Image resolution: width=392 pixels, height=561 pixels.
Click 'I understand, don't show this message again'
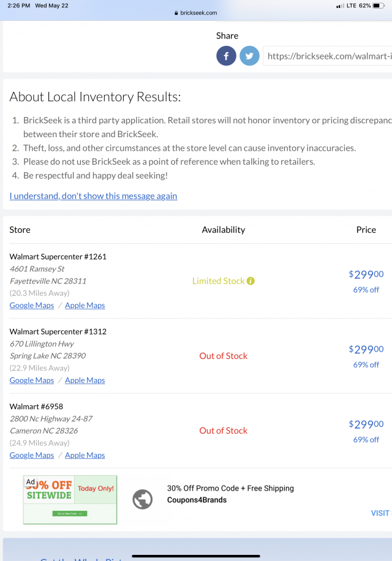[93, 196]
